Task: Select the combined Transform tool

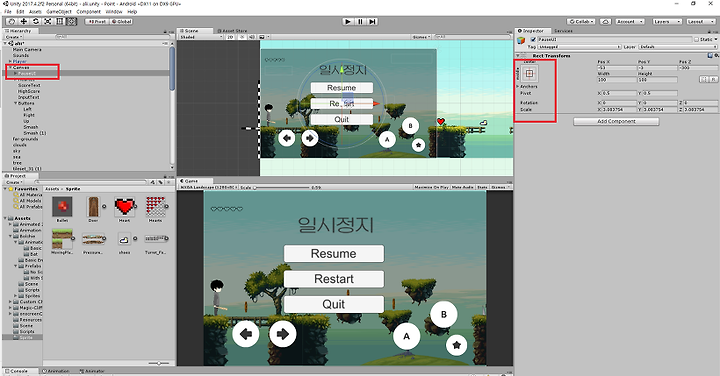Action: click(x=72, y=21)
